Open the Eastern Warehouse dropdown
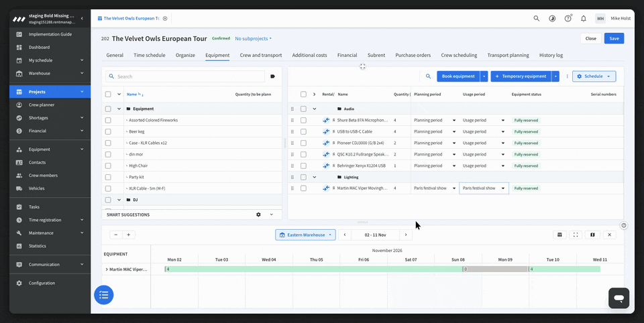The width and height of the screenshot is (644, 323). point(305,235)
